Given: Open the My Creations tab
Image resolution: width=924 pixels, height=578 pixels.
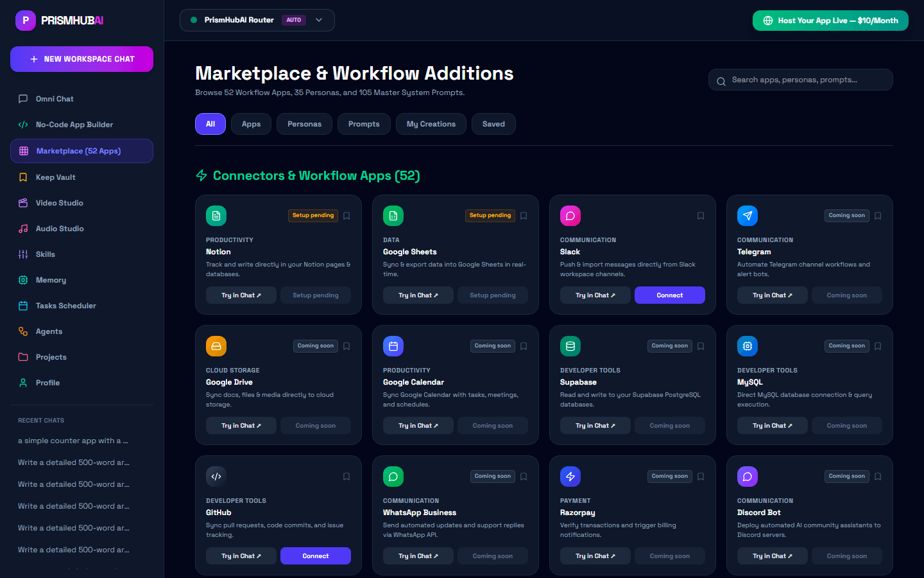Looking at the screenshot, I should tap(431, 124).
